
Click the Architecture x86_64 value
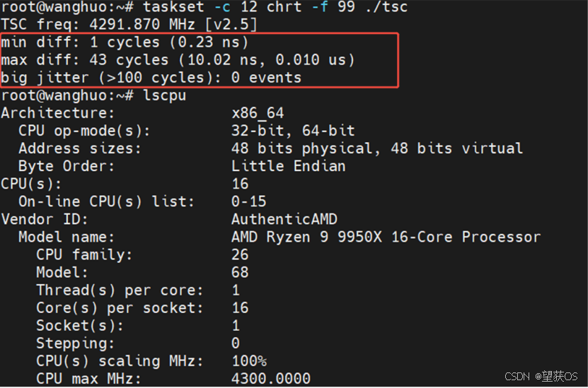click(x=258, y=113)
